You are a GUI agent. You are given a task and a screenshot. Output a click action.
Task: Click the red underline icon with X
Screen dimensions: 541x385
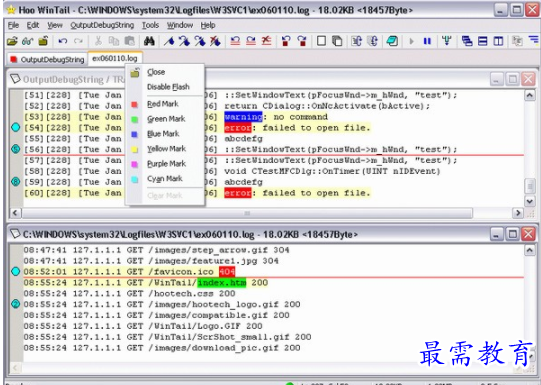pyautogui.click(x=266, y=41)
